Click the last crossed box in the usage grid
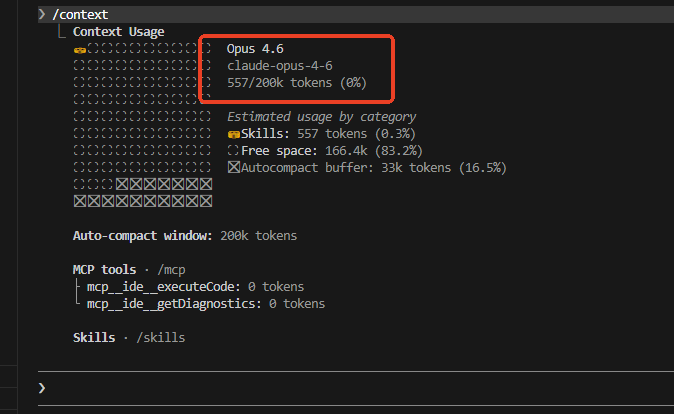Viewport: 674px width, 414px height. point(206,201)
